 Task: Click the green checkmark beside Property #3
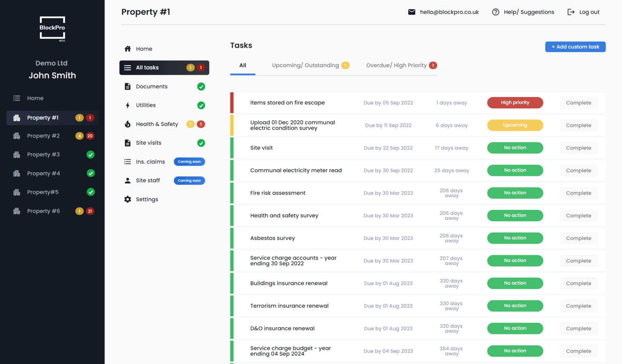point(90,154)
